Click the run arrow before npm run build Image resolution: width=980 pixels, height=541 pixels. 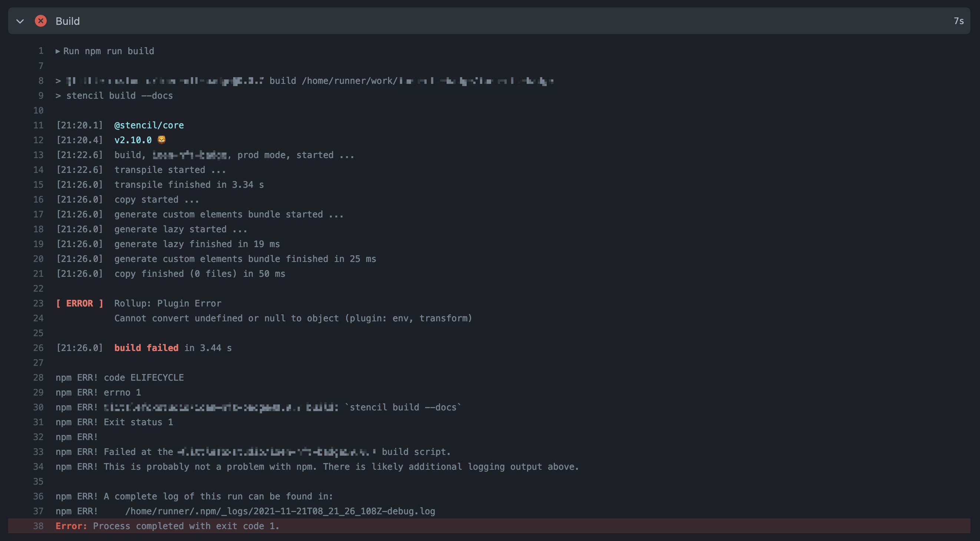coord(58,50)
